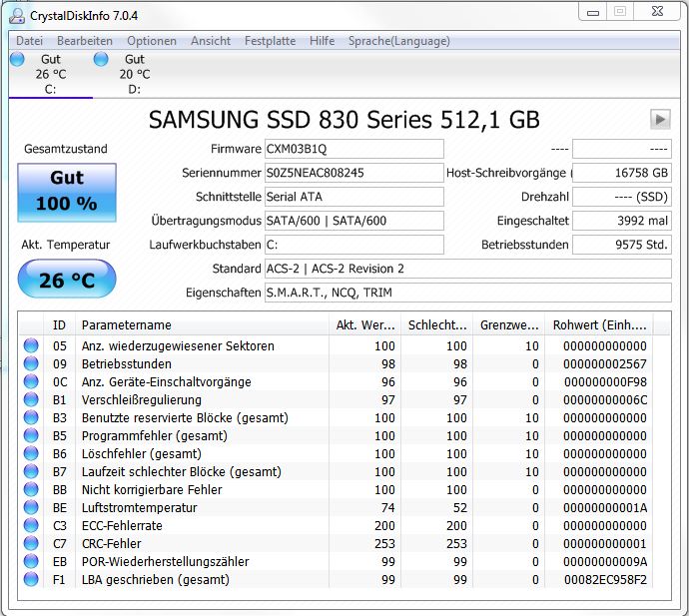Viewport: 689px width, 616px height.
Task: Select the Anz. Geräte-Einschaltvorgänge row text
Action: point(167,381)
